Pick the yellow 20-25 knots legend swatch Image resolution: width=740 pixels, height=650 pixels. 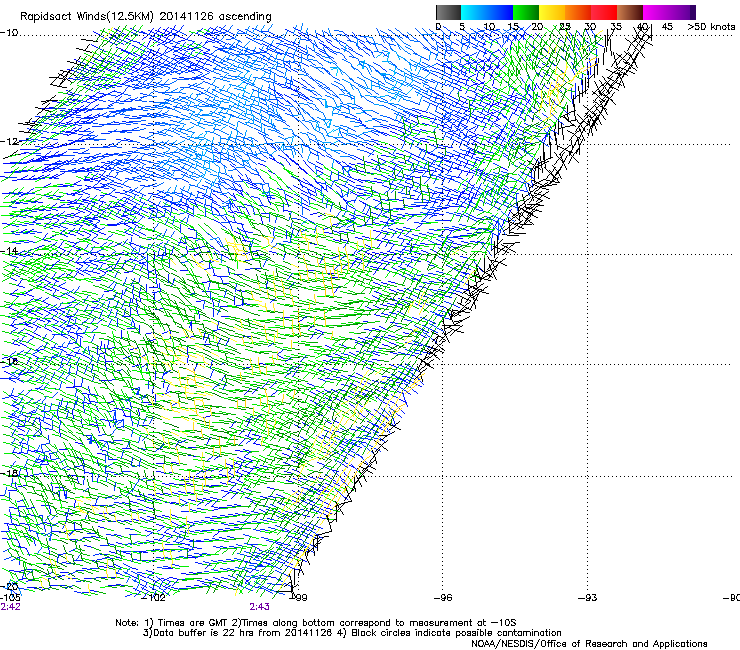point(552,12)
